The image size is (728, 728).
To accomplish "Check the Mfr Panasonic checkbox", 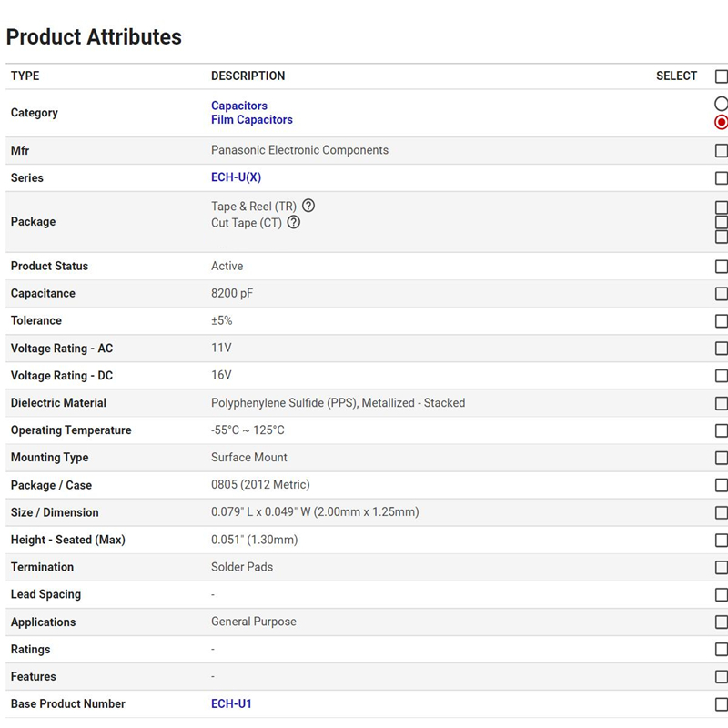I will pyautogui.click(x=722, y=150).
